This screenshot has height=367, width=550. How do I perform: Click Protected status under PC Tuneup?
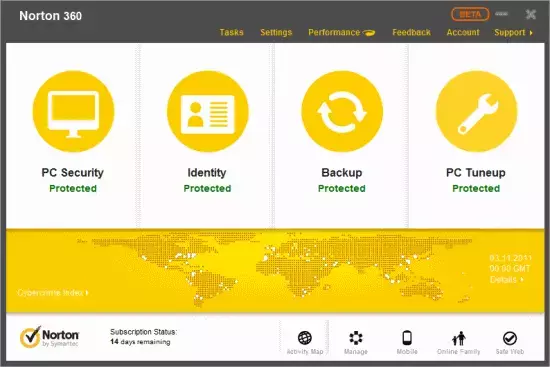[x=476, y=188]
